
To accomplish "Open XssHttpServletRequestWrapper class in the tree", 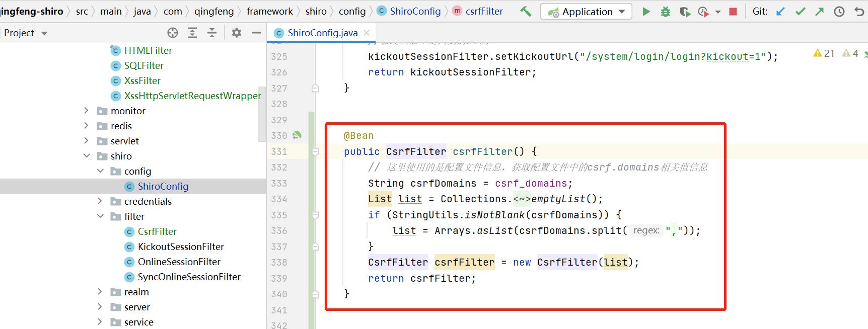I will 192,96.
